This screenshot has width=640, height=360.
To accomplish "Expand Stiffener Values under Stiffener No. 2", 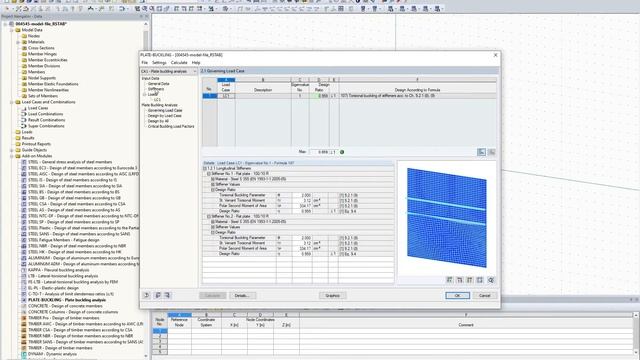I will (213, 227).
